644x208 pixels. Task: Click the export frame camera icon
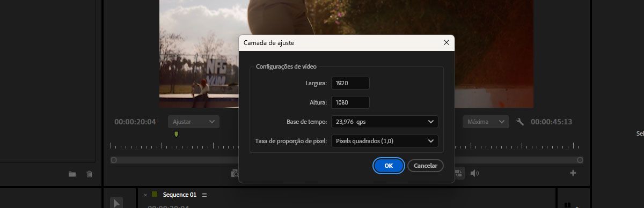(235, 173)
